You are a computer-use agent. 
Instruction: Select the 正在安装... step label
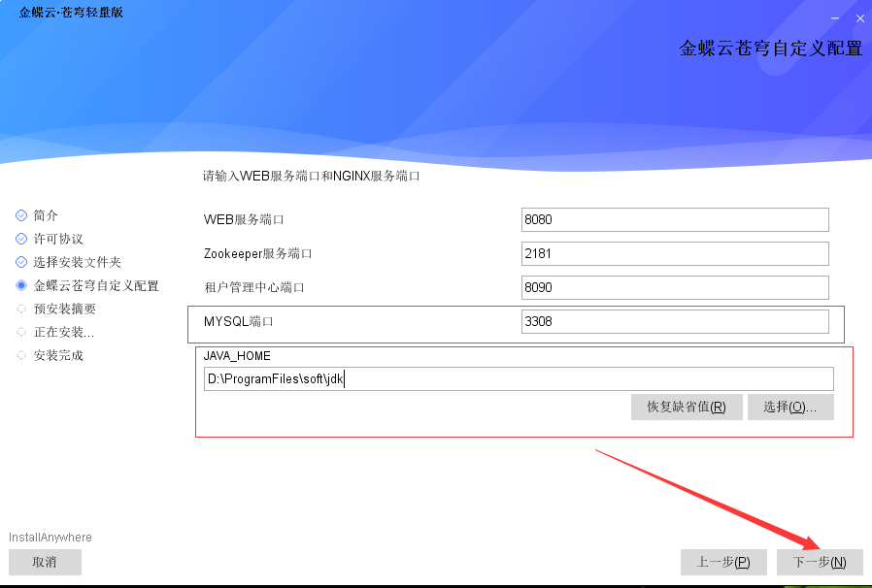pyautogui.click(x=64, y=332)
